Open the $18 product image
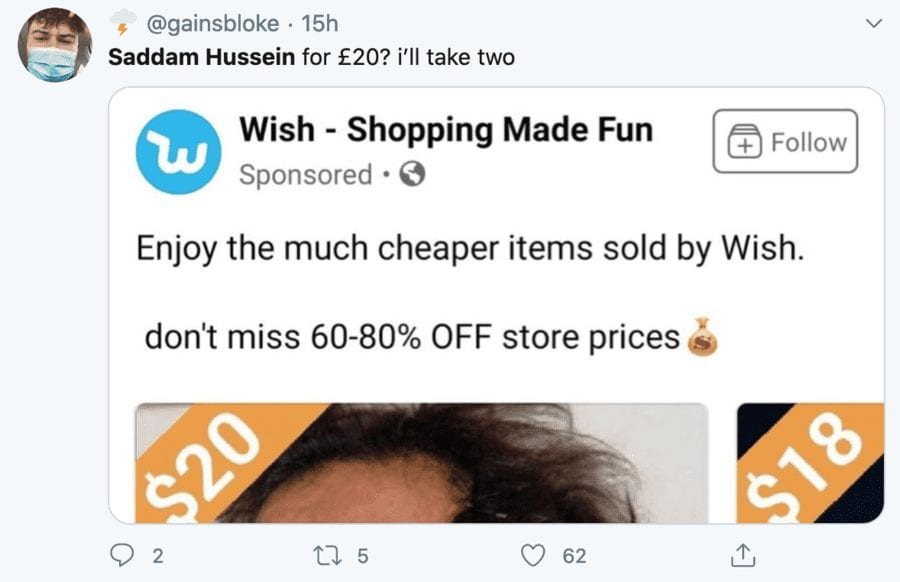Image resolution: width=900 pixels, height=582 pixels. click(810, 463)
